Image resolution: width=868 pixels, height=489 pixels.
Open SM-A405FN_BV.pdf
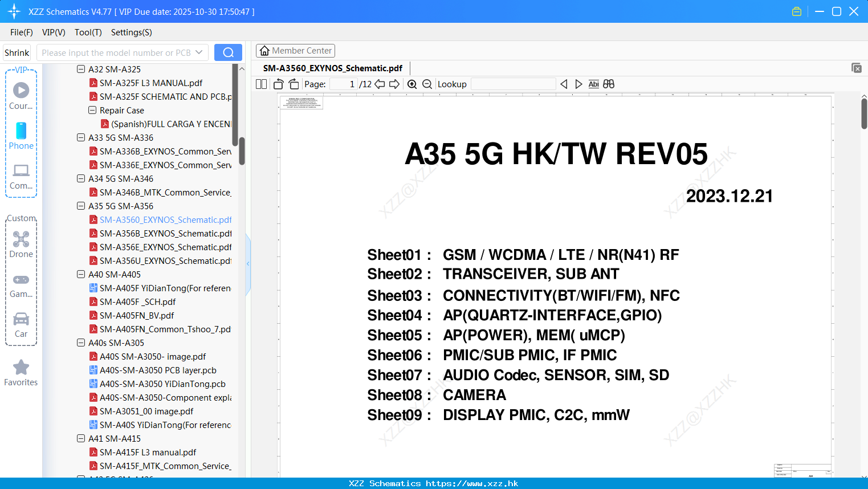point(137,315)
